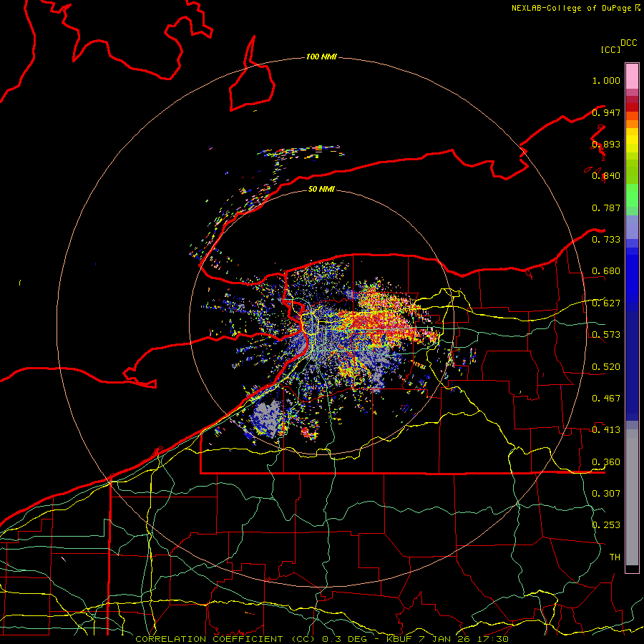Click the 0.360 scale value
644x644 pixels.
pyautogui.click(x=606, y=462)
